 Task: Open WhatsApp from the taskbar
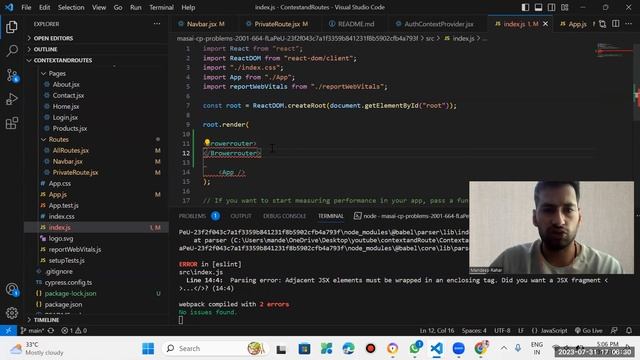(x=415, y=349)
